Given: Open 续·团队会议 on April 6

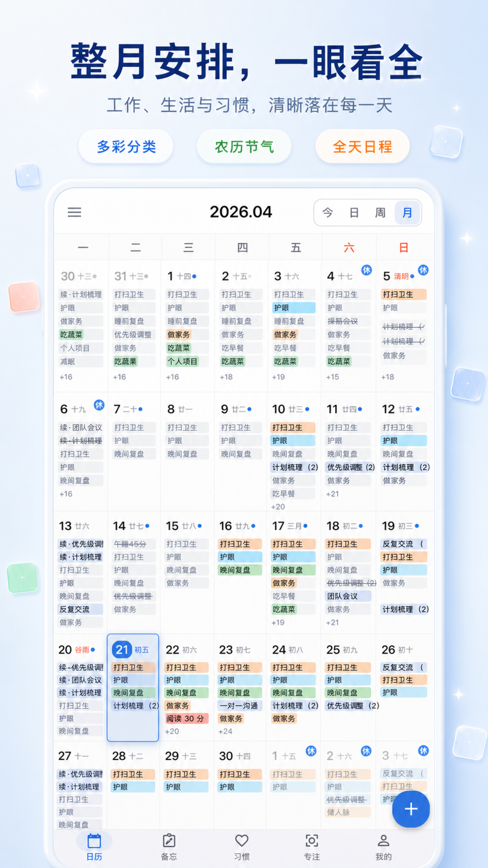Looking at the screenshot, I should click(x=81, y=428).
